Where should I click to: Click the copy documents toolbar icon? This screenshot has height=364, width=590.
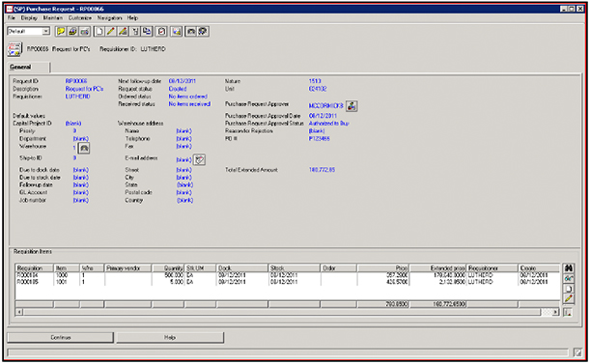click(147, 31)
